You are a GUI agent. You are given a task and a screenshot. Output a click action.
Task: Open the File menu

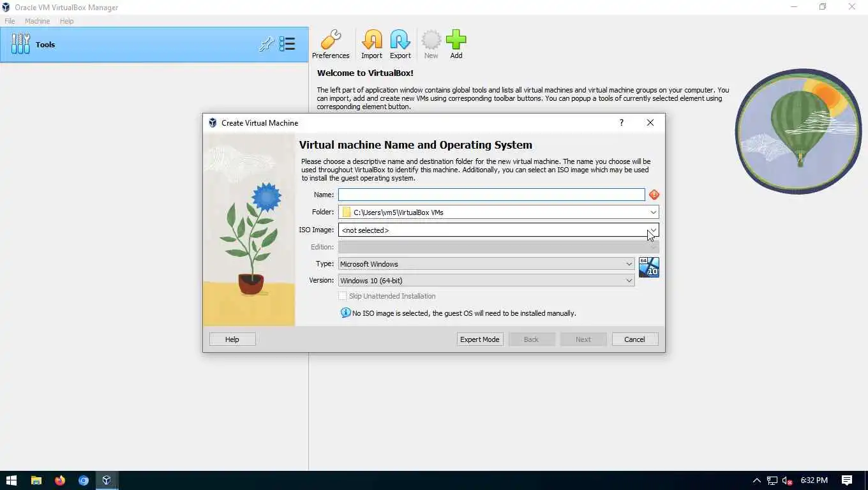click(10, 21)
